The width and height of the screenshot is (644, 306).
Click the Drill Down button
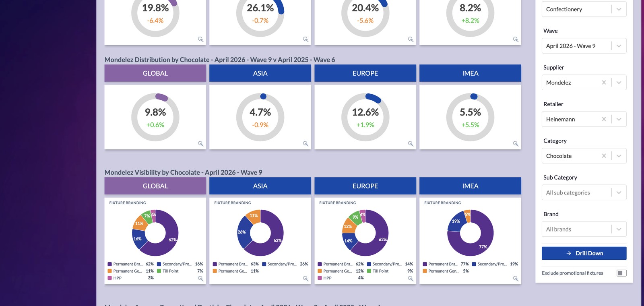[x=584, y=253]
